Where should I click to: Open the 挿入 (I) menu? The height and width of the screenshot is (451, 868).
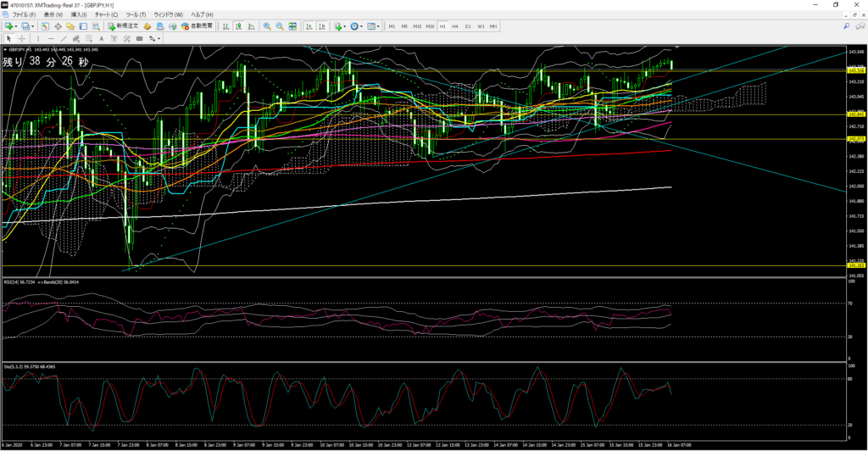pos(79,15)
